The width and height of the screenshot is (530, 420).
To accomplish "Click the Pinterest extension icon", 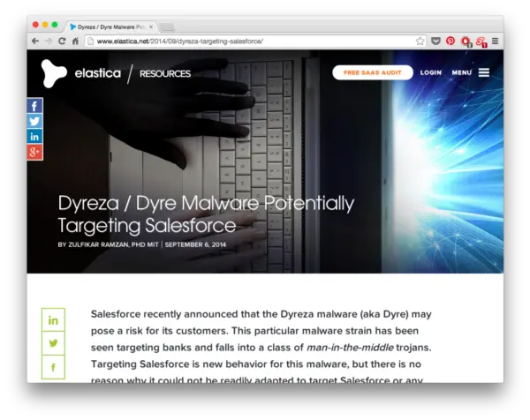I will coord(450,41).
